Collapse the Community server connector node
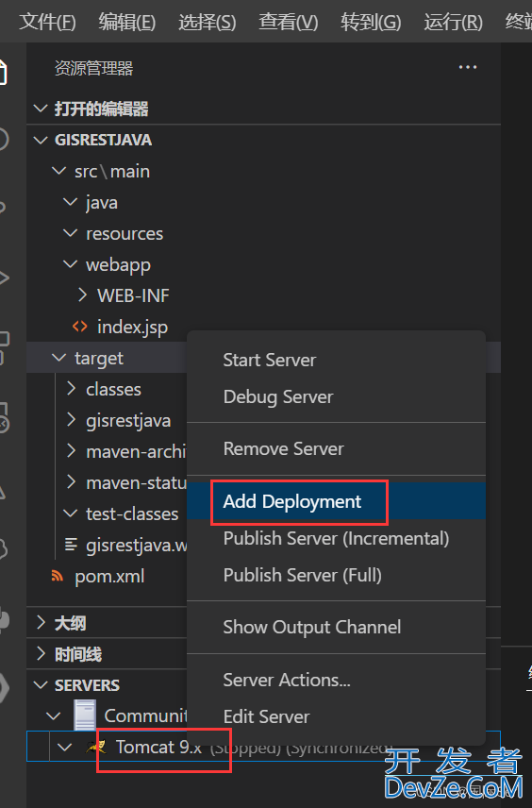This screenshot has height=808, width=532. [x=53, y=715]
